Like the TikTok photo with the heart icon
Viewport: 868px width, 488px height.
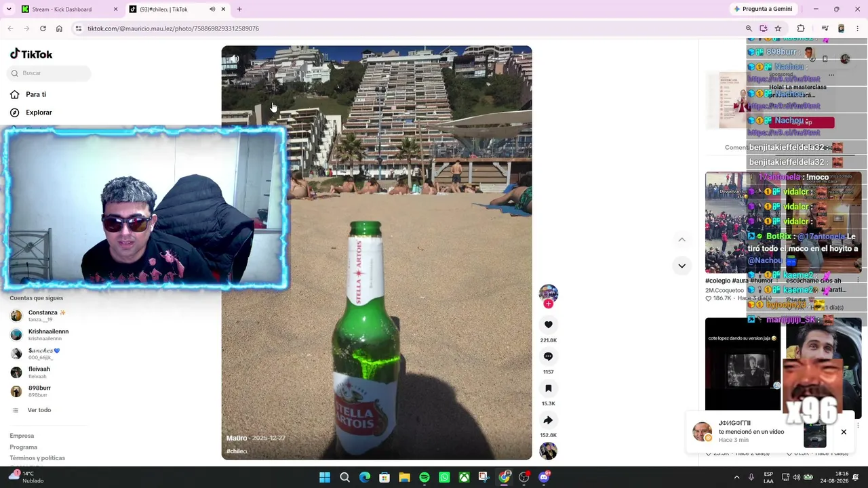tap(548, 325)
